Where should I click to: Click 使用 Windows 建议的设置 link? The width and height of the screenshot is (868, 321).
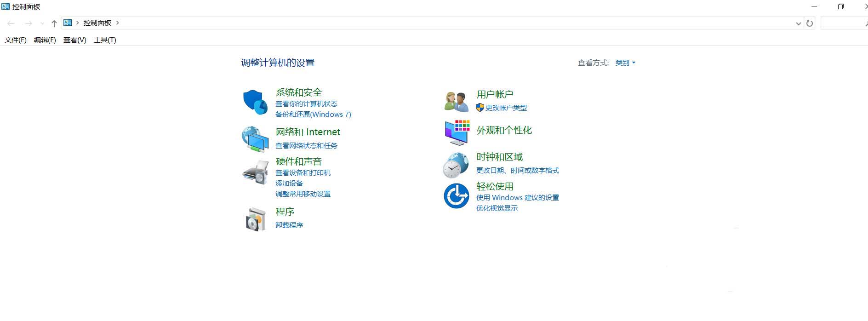click(x=518, y=198)
